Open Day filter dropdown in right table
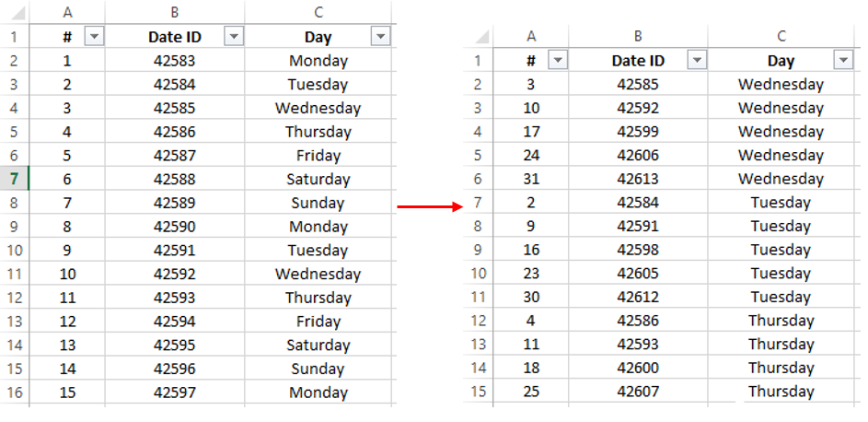The width and height of the screenshot is (868, 422). pyautogui.click(x=843, y=61)
